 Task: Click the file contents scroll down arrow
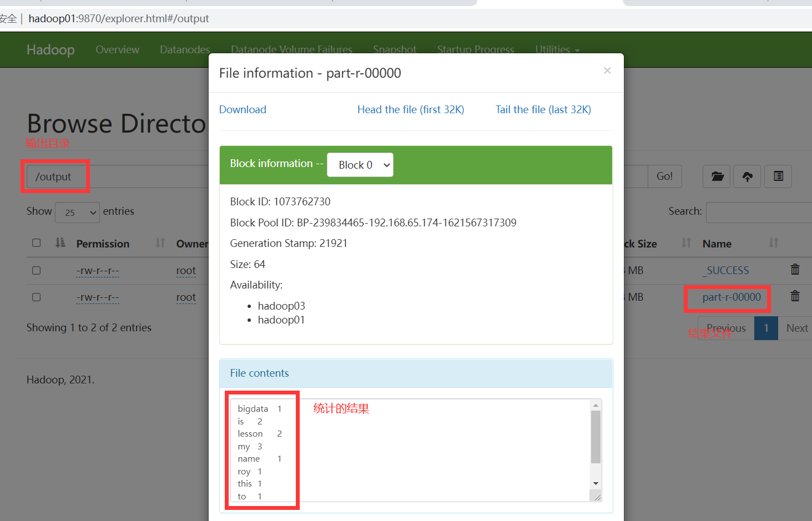coord(596,483)
